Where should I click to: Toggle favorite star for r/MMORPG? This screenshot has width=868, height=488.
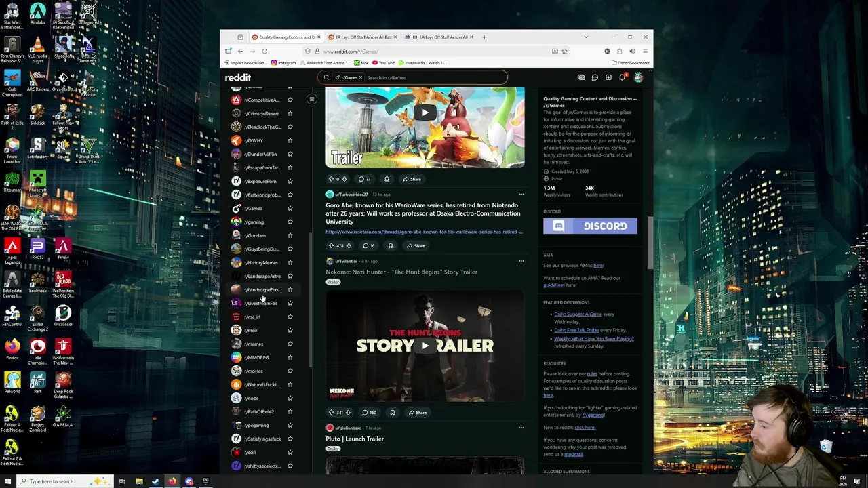point(290,357)
